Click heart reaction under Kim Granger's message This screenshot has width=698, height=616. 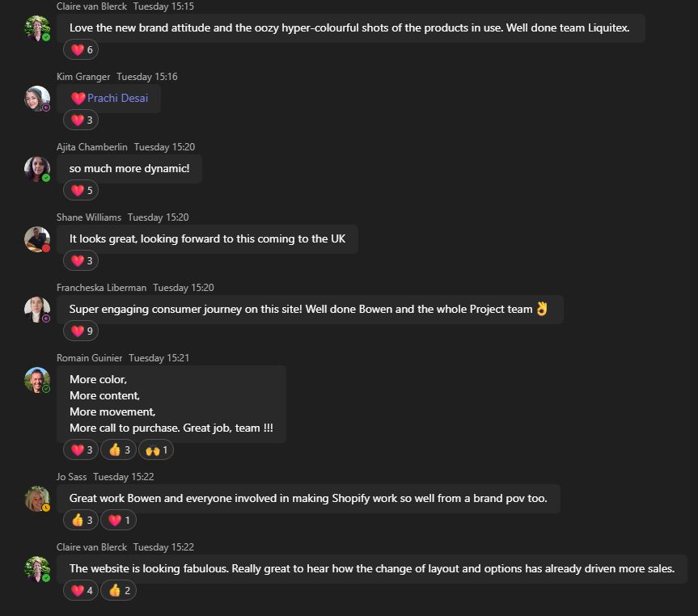tap(81, 120)
